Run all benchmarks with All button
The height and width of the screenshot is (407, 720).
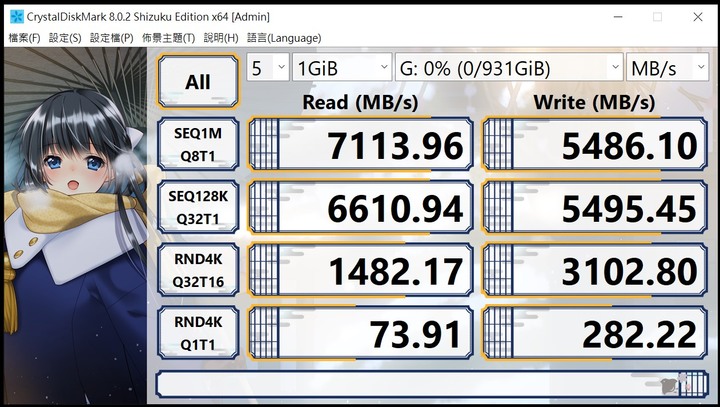(x=198, y=81)
